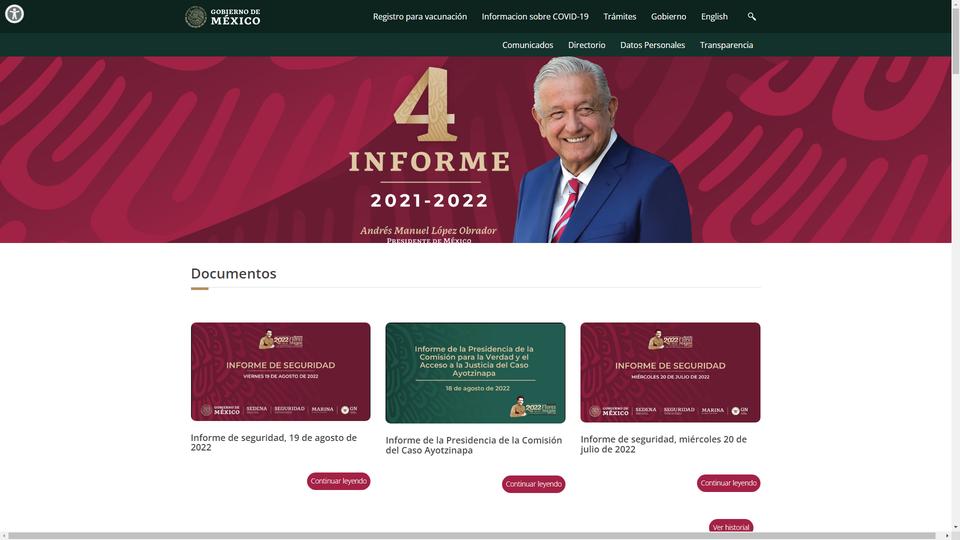Open the Directorio link

[586, 45]
